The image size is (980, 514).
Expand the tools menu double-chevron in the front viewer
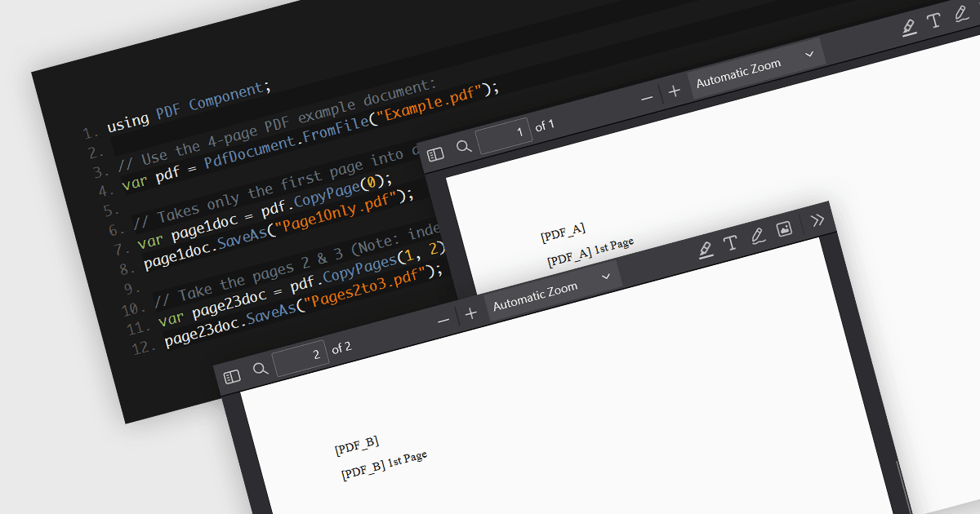pos(817,220)
